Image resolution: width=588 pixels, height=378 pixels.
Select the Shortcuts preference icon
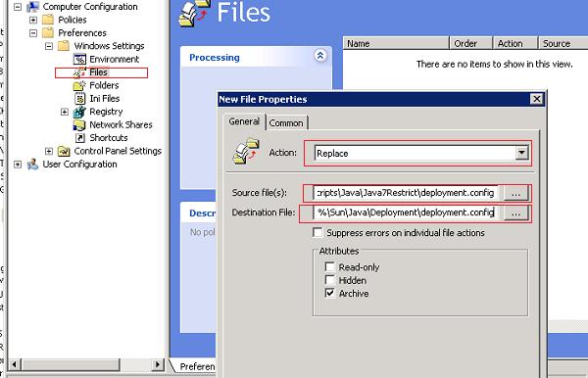coord(80,138)
